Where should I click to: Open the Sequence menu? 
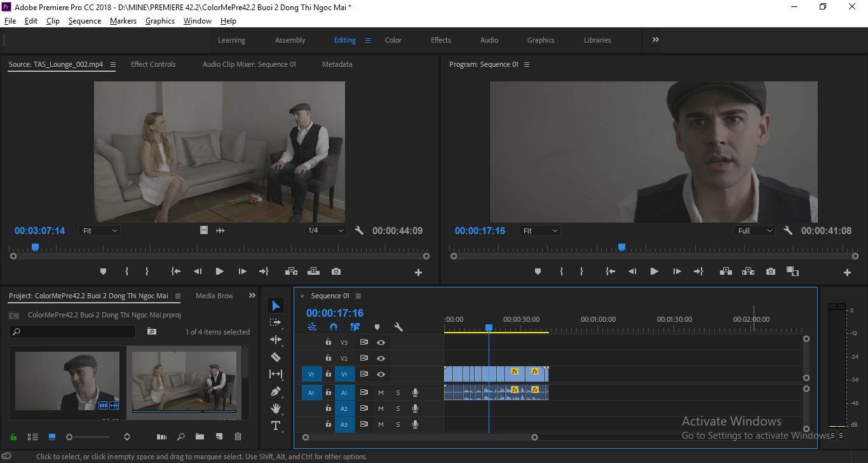pyautogui.click(x=85, y=21)
